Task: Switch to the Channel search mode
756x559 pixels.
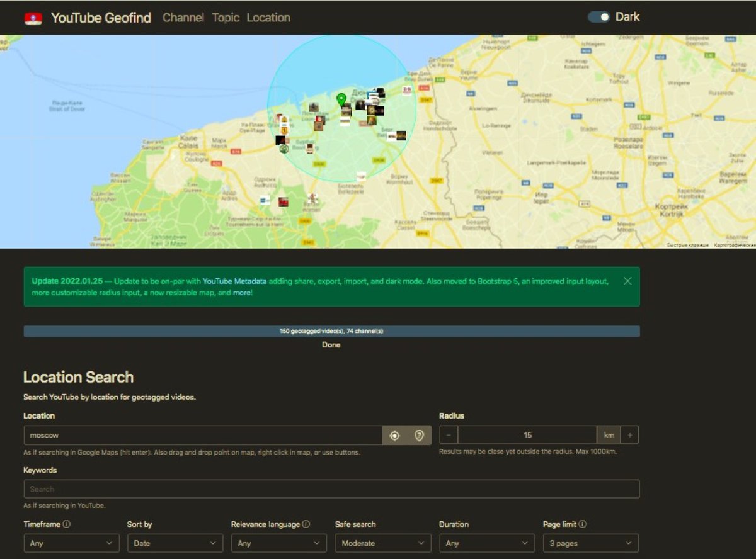Action: click(183, 18)
